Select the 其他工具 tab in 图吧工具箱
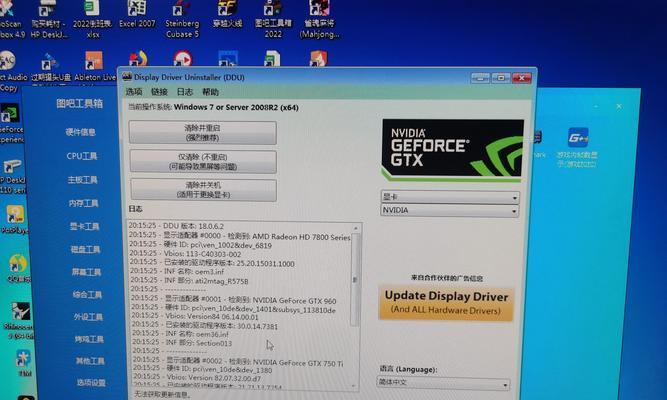Image resolution: width=667 pixels, height=400 pixels. [x=90, y=361]
